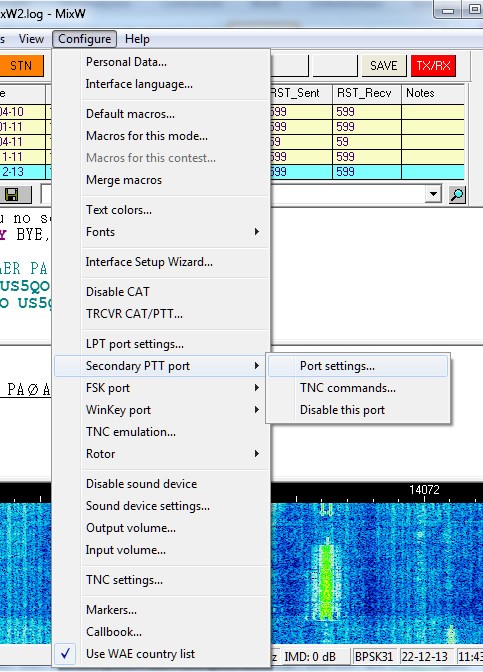The height and width of the screenshot is (672, 483).
Task: Click the blank button left of SAVE
Action: (x=335, y=66)
